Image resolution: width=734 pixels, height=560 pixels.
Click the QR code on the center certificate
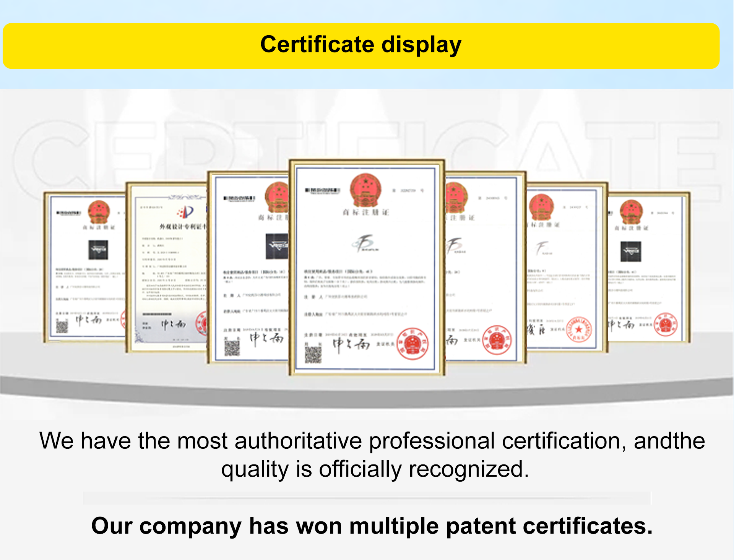coord(313,355)
